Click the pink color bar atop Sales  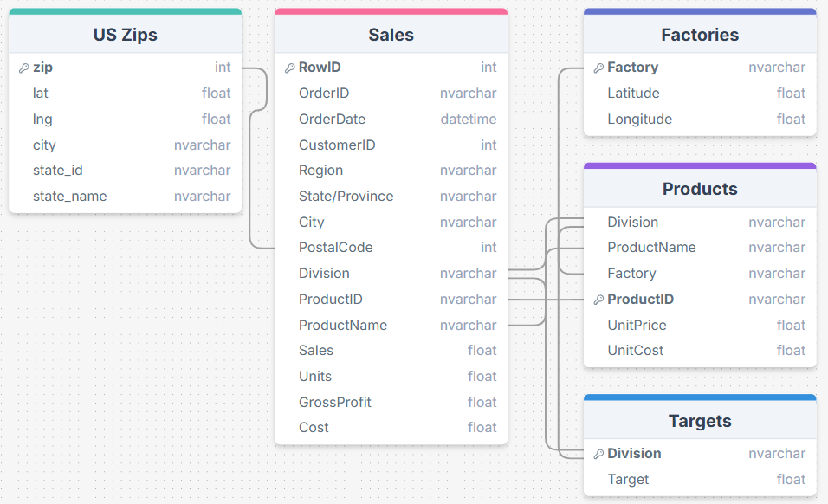point(391,11)
